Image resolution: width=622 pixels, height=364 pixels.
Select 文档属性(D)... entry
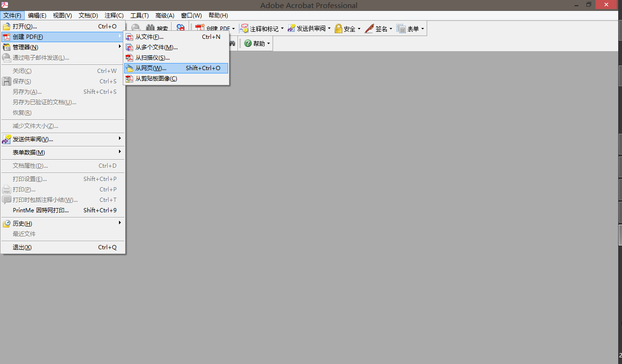(63, 166)
